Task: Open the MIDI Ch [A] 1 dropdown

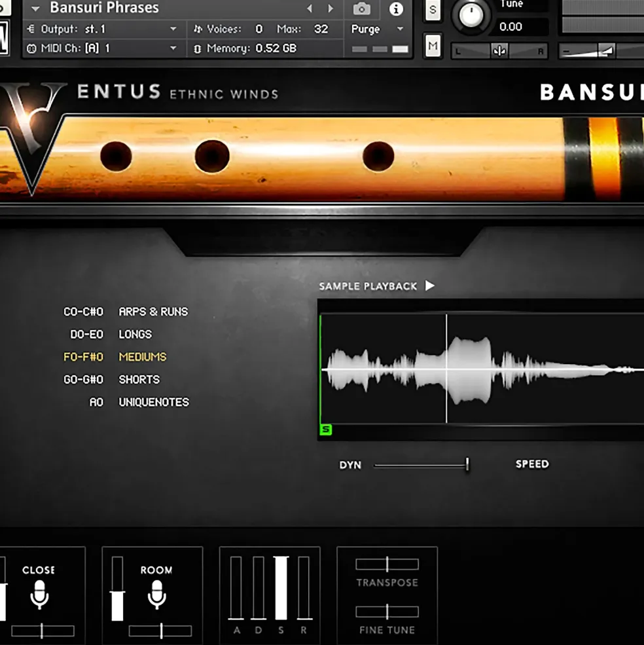Action: click(x=102, y=48)
